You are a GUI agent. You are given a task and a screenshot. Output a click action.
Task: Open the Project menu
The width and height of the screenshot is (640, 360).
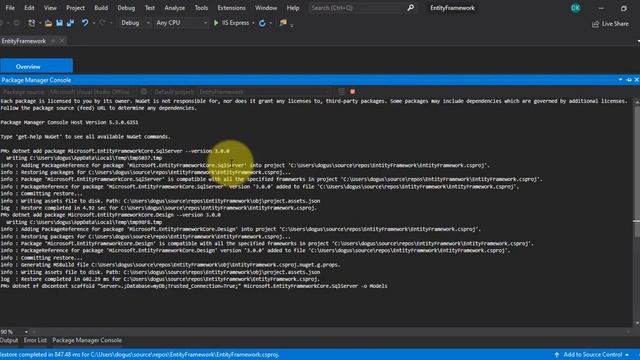pyautogui.click(x=76, y=8)
